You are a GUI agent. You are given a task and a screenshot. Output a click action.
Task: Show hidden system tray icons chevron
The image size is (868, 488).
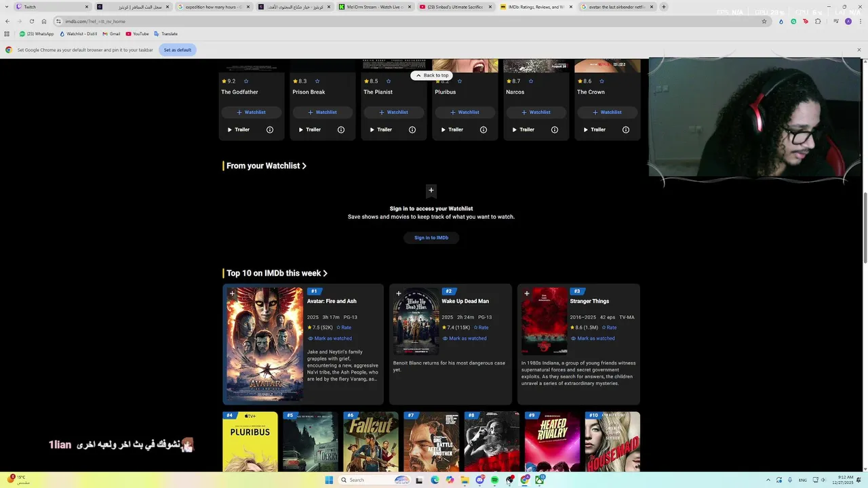click(x=768, y=480)
